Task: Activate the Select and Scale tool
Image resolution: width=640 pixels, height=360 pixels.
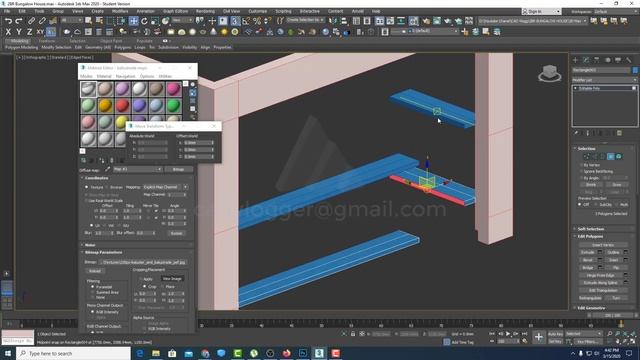Action: (155, 20)
